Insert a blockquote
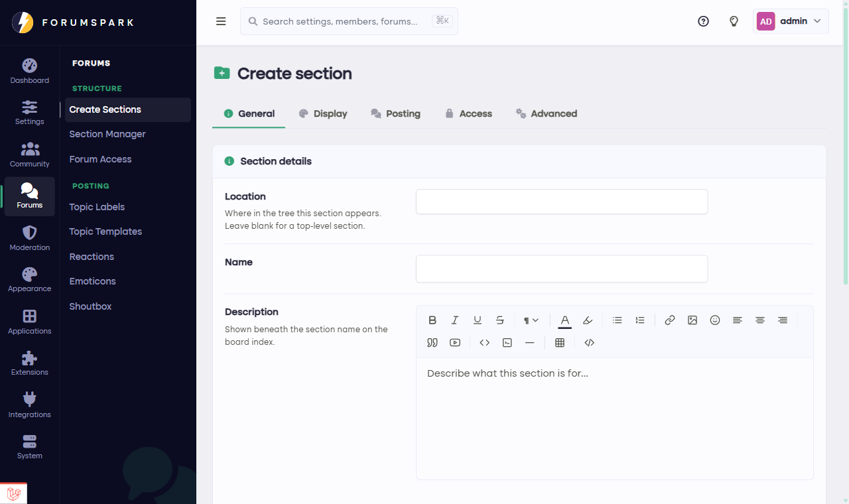Image resolution: width=849 pixels, height=504 pixels. [432, 343]
